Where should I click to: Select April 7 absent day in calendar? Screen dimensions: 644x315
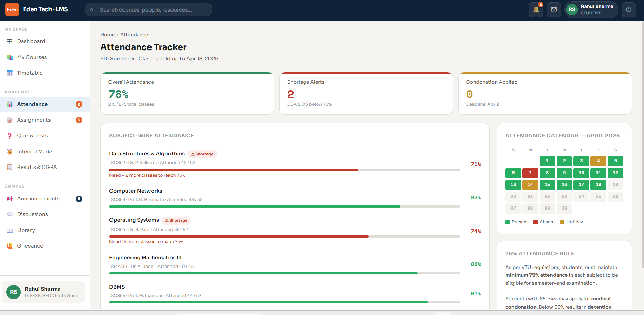click(530, 173)
